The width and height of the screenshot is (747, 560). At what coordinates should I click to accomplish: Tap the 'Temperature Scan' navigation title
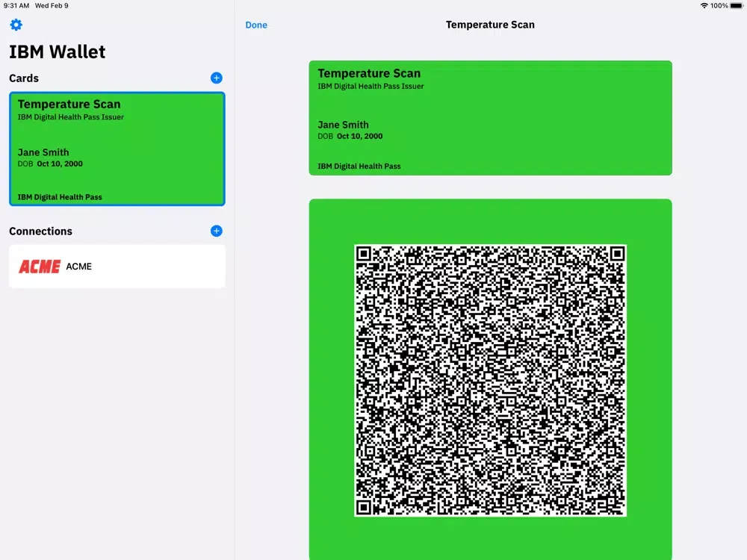[490, 25]
